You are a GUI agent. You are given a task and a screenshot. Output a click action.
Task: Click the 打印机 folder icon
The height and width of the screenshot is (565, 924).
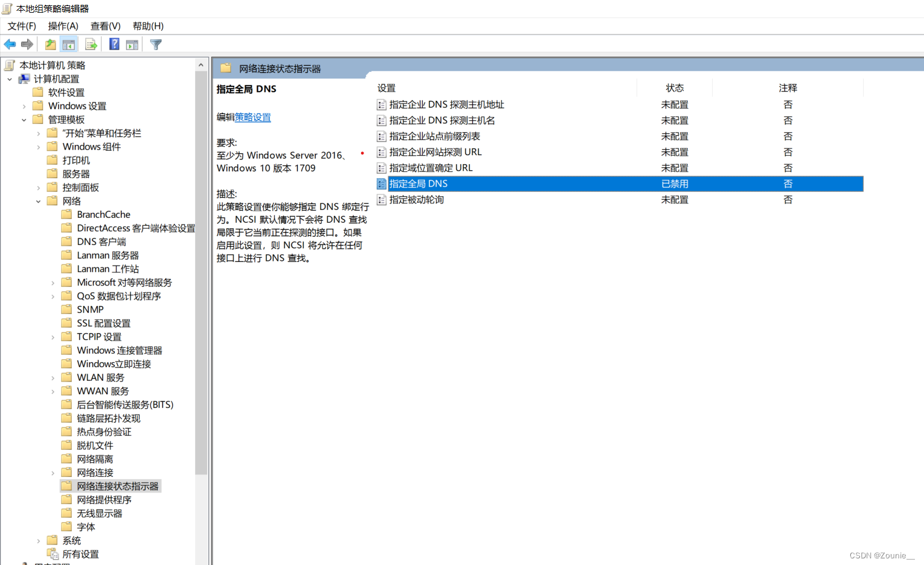53,160
